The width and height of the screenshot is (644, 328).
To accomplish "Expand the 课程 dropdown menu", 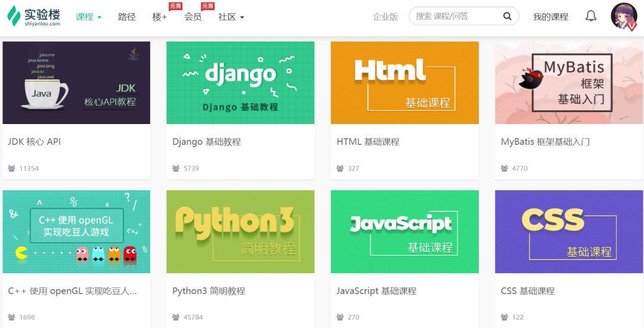I will 88,17.
